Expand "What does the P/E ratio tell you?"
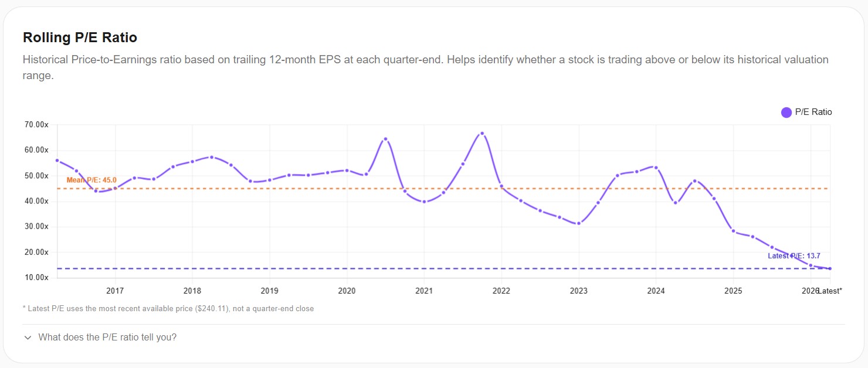This screenshot has width=868, height=368. [x=106, y=337]
